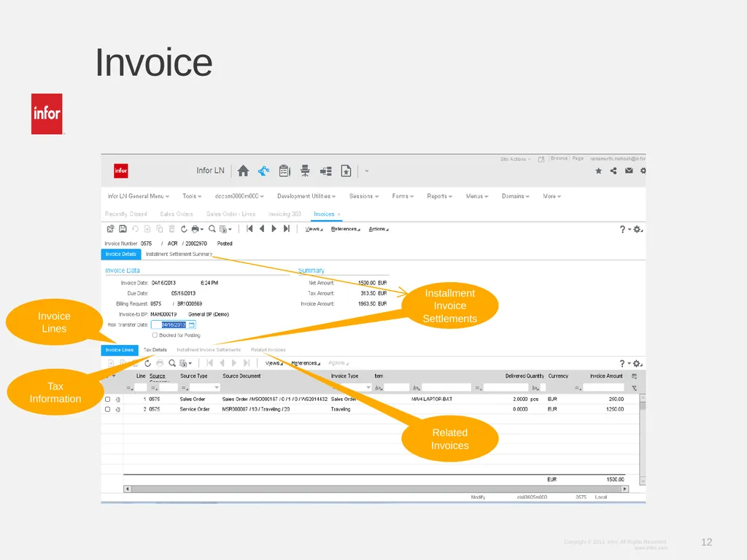747x560 pixels.
Task: Open the References menu in upper invoice toolbar
Action: click(345, 229)
